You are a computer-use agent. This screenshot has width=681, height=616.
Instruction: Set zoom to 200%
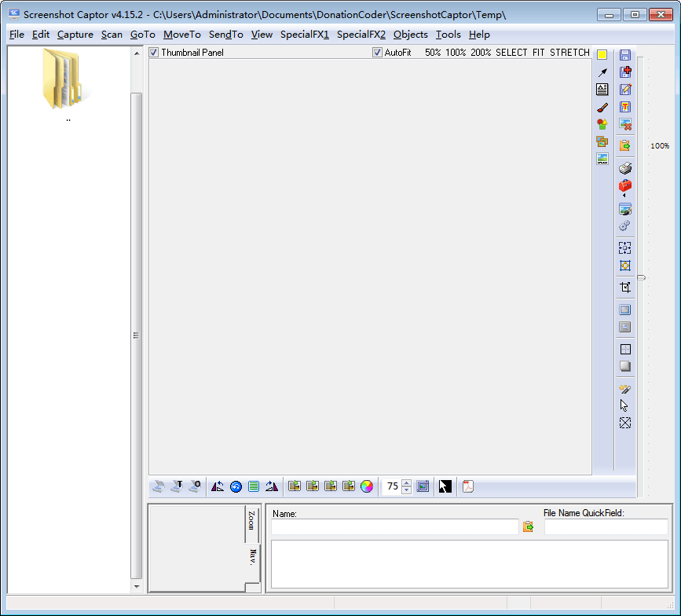point(481,53)
